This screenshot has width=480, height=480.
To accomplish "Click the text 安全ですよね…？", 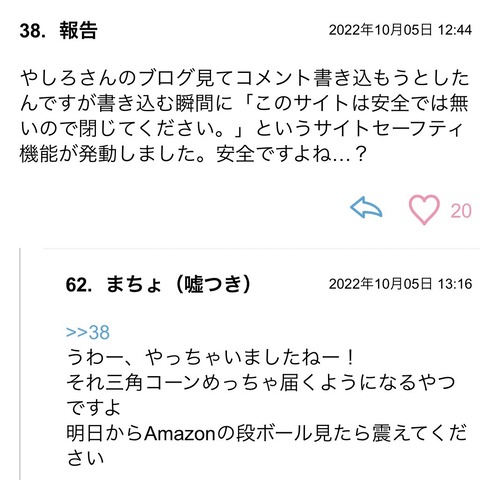I will click(292, 154).
